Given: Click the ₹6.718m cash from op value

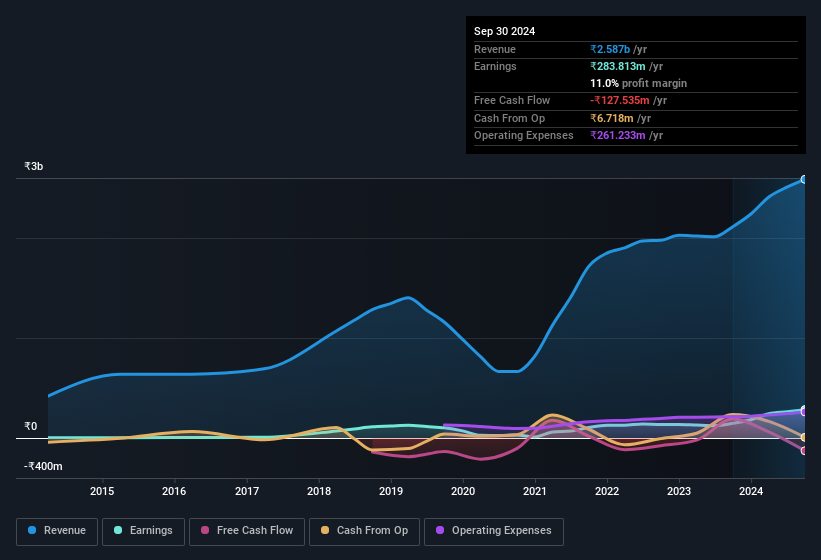Looking at the screenshot, I should [x=612, y=118].
